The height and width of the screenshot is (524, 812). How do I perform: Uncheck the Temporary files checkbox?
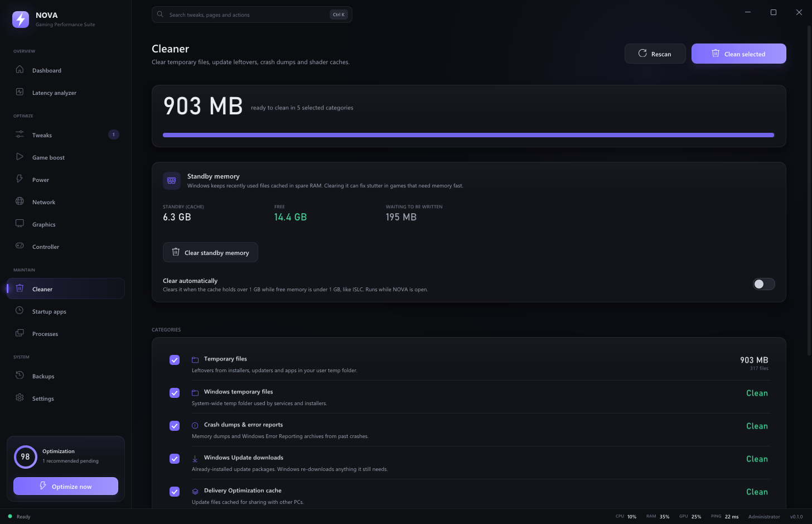(x=175, y=360)
